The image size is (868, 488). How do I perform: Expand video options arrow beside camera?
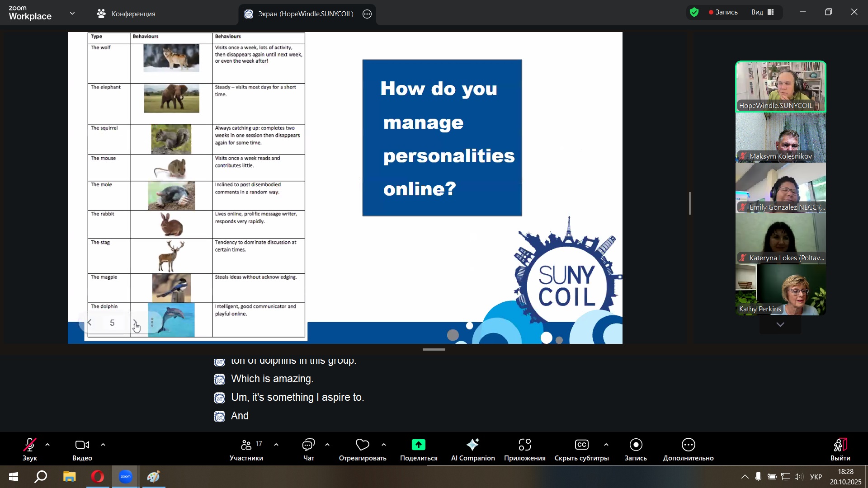(x=103, y=445)
